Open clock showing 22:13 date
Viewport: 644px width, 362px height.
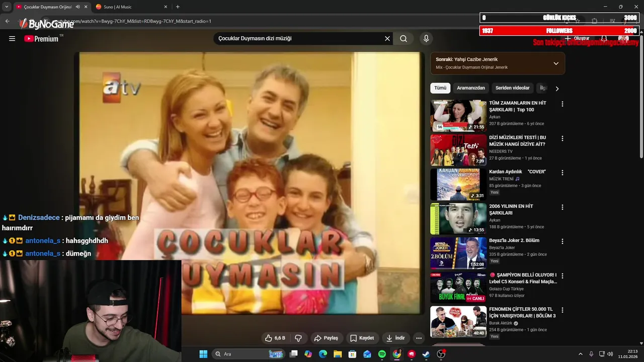629,354
